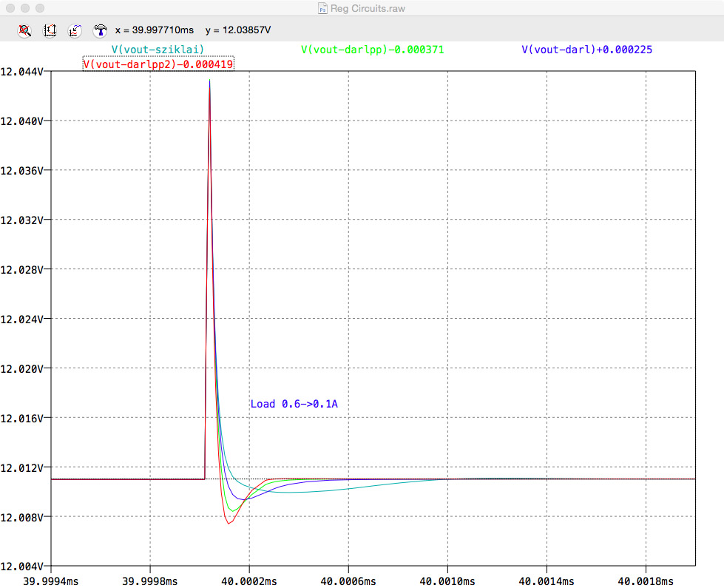Click the 39.9998ms horizontal axis label
724x588 pixels.
click(149, 581)
